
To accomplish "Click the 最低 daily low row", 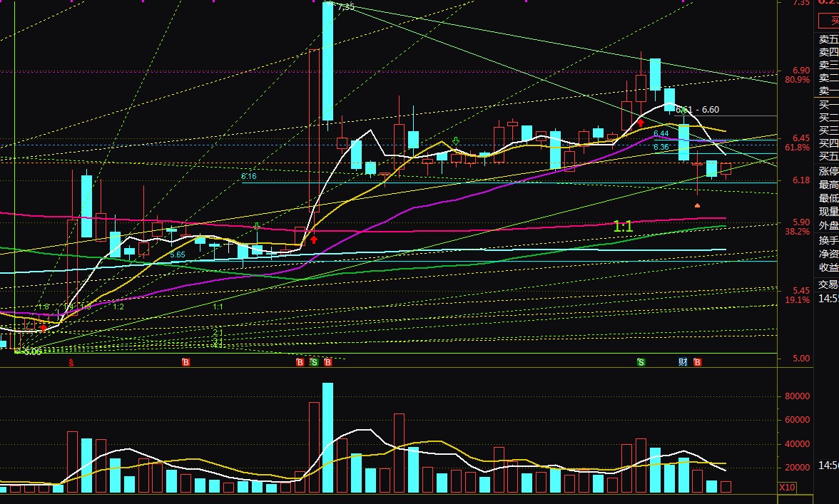I will (x=828, y=198).
